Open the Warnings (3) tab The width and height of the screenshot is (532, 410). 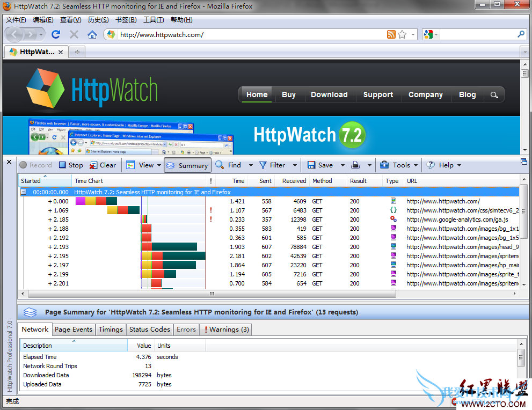point(225,330)
